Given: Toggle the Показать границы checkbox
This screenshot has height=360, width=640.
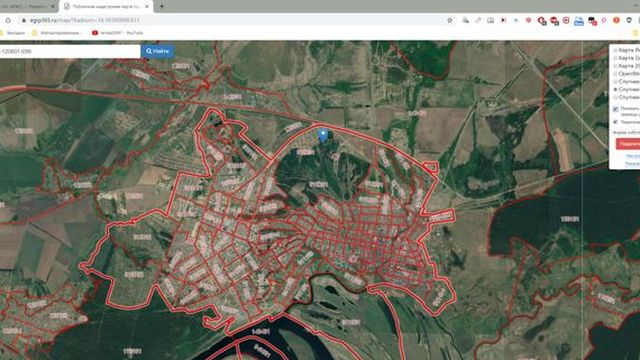Looking at the screenshot, I should 616,109.
